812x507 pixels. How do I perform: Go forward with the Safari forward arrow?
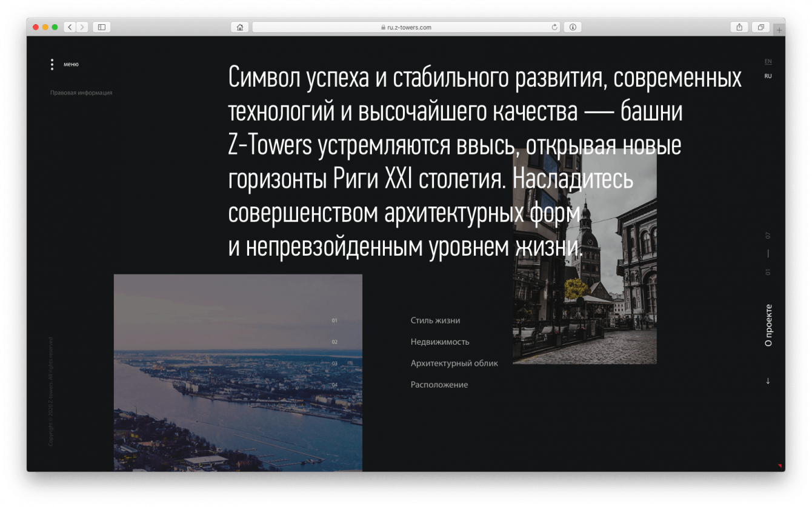pyautogui.click(x=82, y=27)
